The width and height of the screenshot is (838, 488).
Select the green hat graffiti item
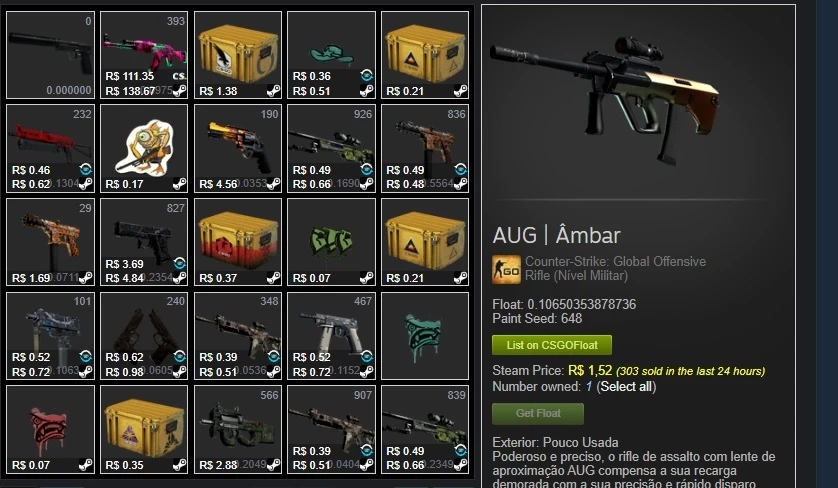click(x=331, y=55)
